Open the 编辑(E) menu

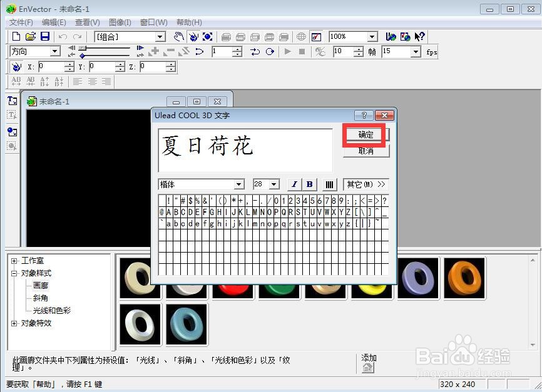pyautogui.click(x=54, y=23)
